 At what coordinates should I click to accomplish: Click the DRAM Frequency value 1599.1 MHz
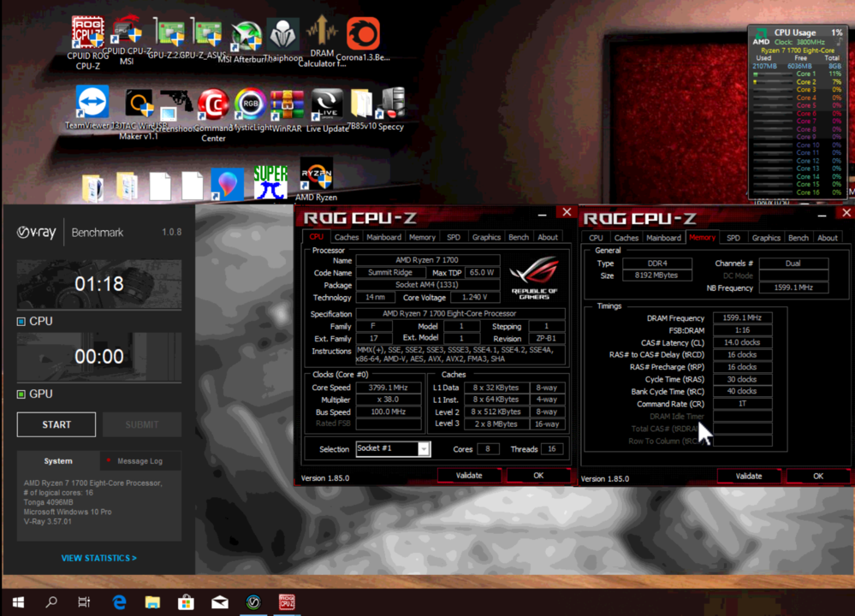click(742, 317)
